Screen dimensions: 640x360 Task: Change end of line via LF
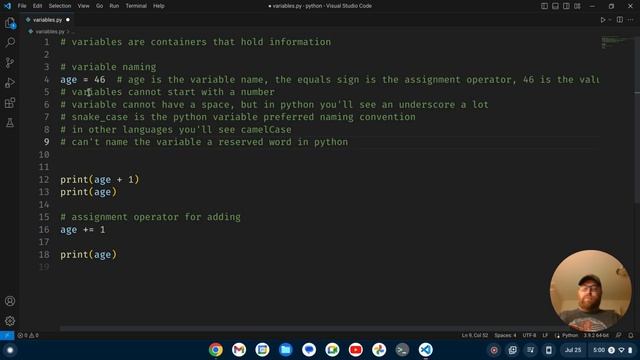point(545,335)
